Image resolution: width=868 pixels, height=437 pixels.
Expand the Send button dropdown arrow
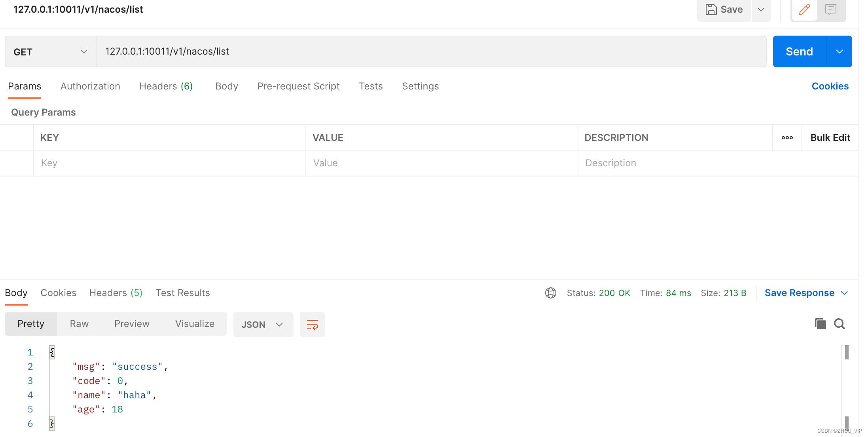click(x=839, y=52)
